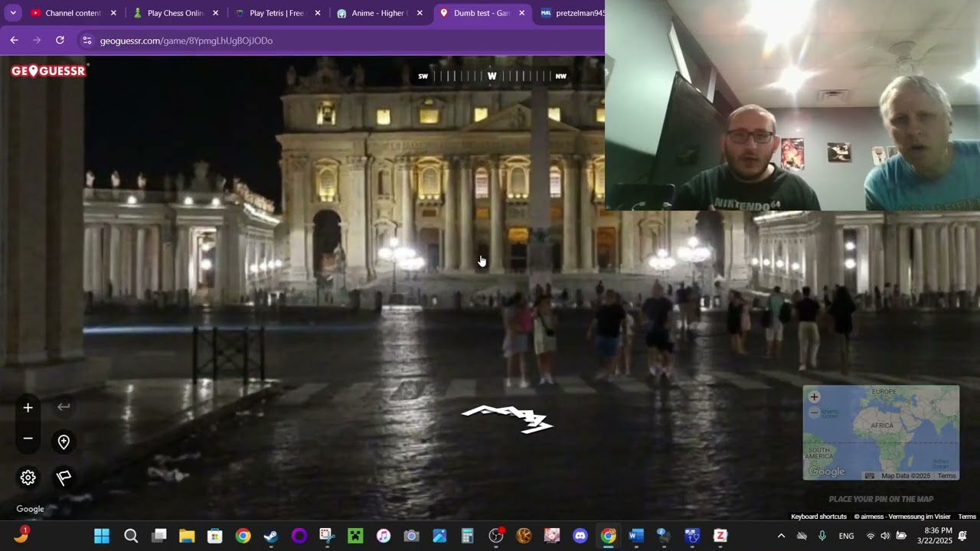Open Task View on the taskbar

point(159,536)
